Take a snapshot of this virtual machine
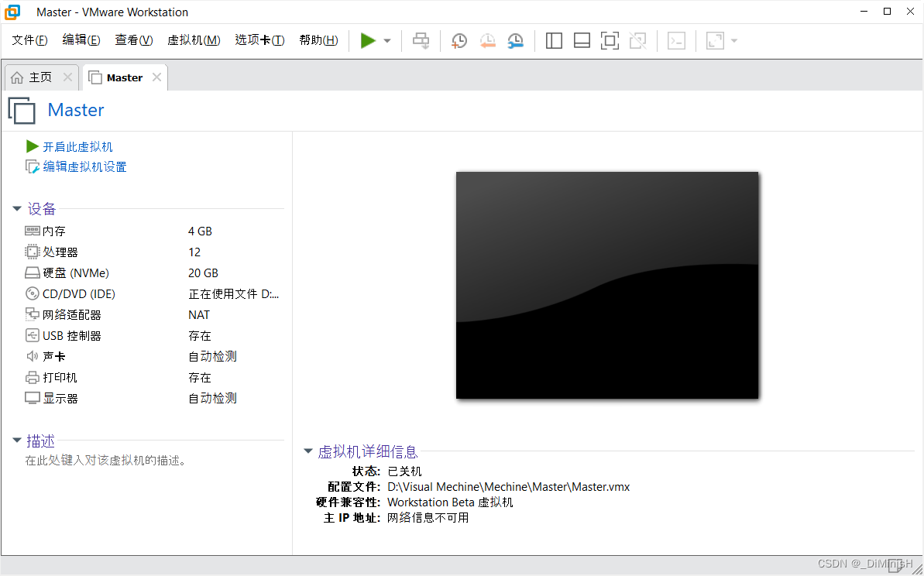924x576 pixels. pyautogui.click(x=459, y=40)
